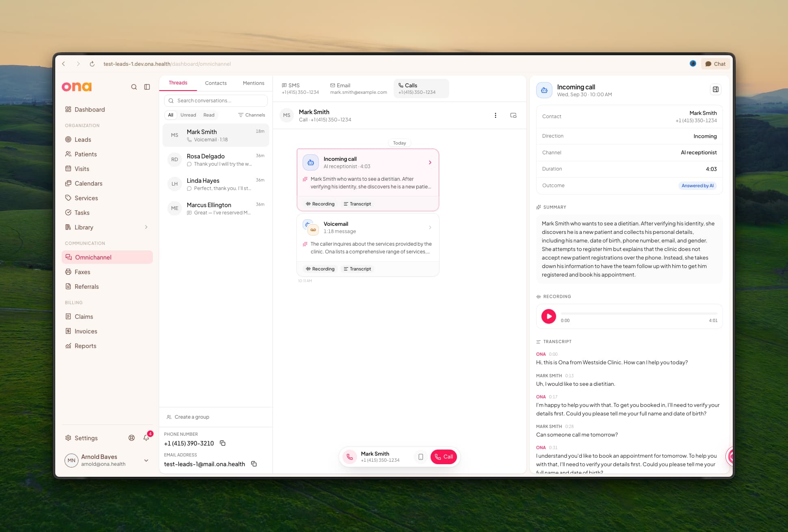Click the browser back arrow

tap(63, 64)
